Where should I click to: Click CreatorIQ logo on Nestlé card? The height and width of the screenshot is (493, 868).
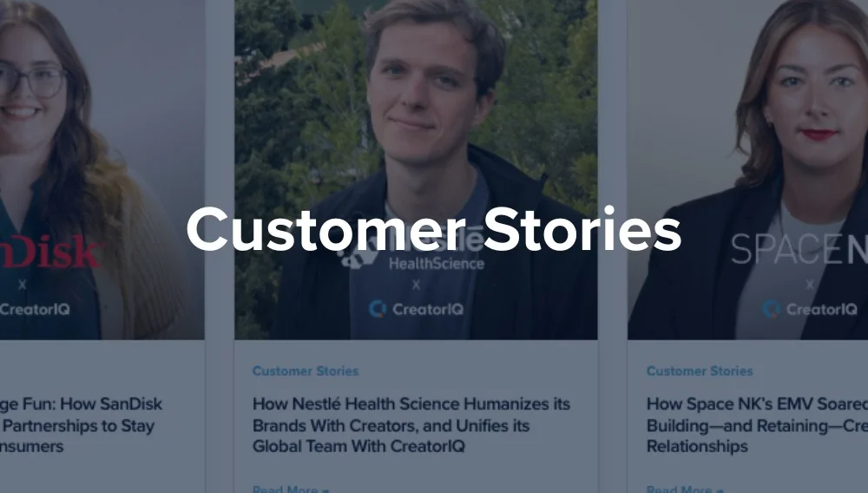point(417,309)
